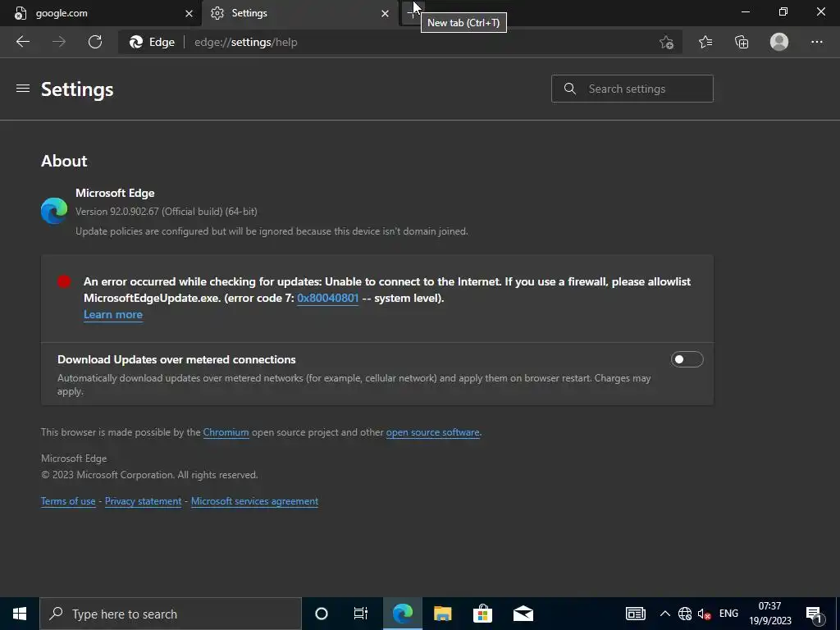Add this page to favorites star icon

pos(666,43)
